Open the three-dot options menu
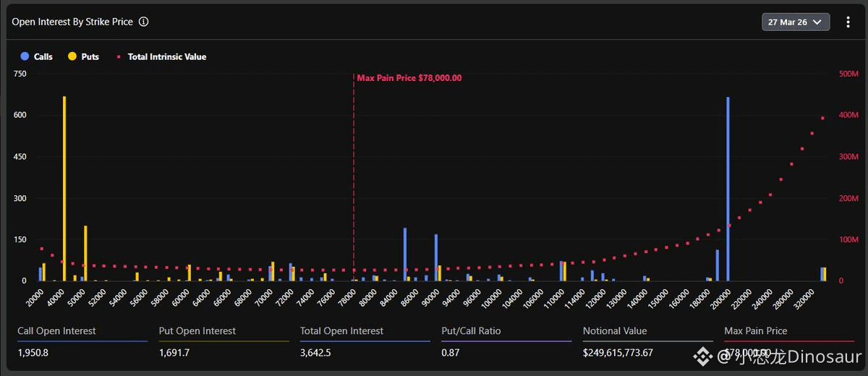The width and height of the screenshot is (868, 376). pyautogui.click(x=848, y=22)
